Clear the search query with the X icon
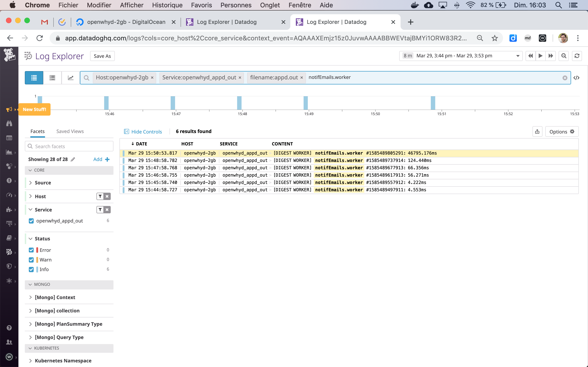This screenshot has height=367, width=588. pos(565,78)
